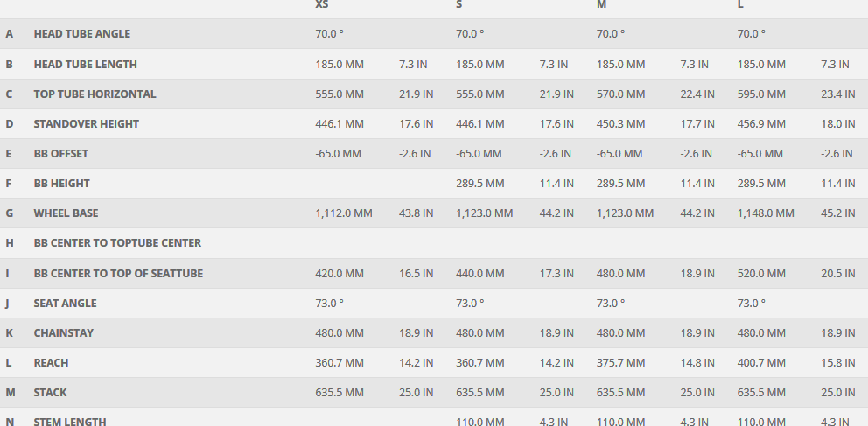
Task: Click the 45.2 IN wheel base value
Action: [x=837, y=213]
